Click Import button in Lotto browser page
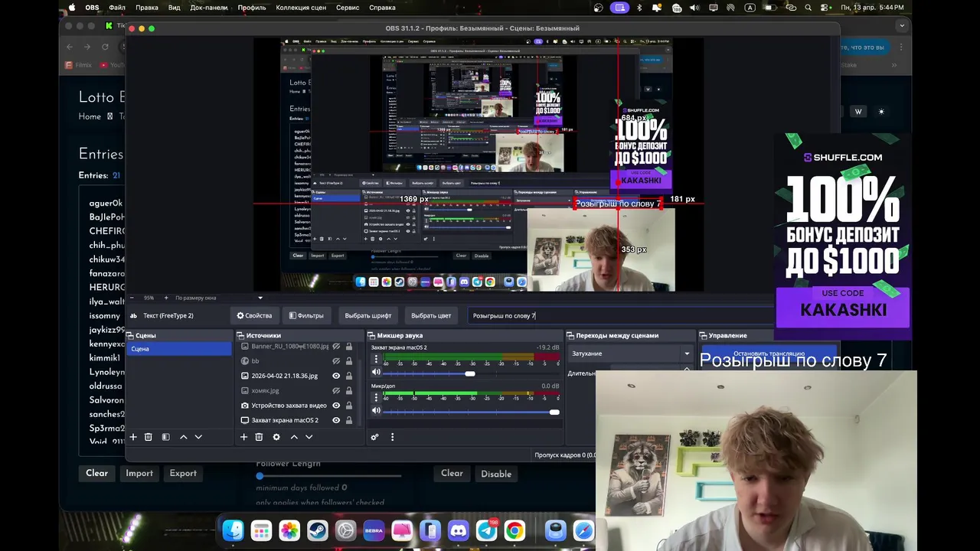This screenshot has height=551, width=980. (139, 473)
